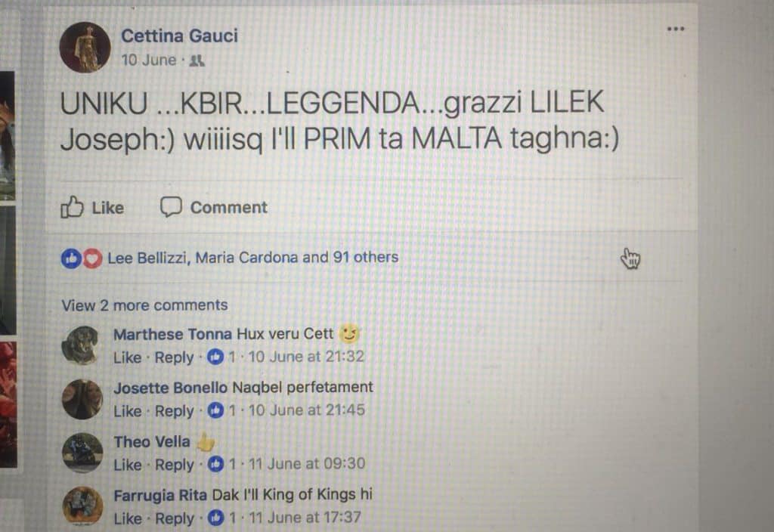774x532 pixels.
Task: Click the red heart reaction icon
Action: pos(92,258)
